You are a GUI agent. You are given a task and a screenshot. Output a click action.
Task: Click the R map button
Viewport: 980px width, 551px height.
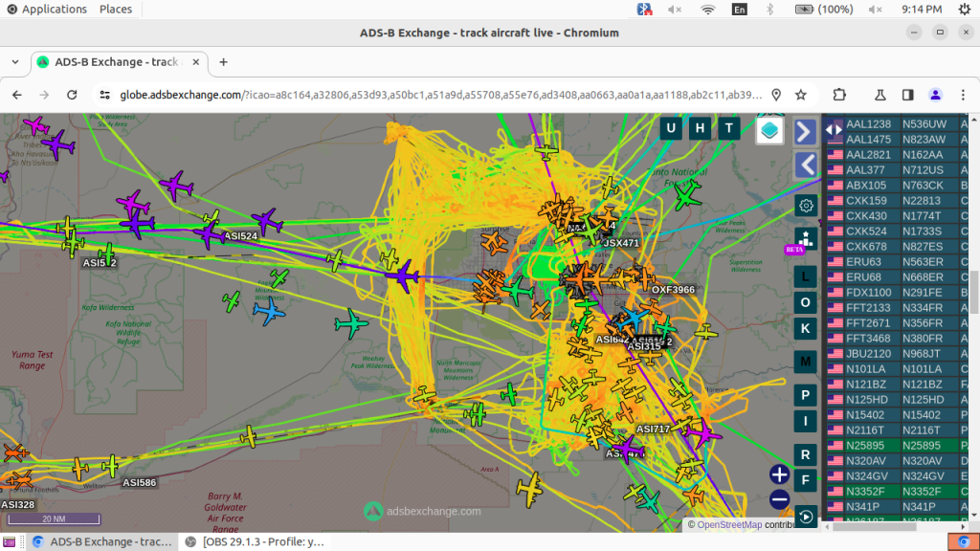click(x=805, y=454)
